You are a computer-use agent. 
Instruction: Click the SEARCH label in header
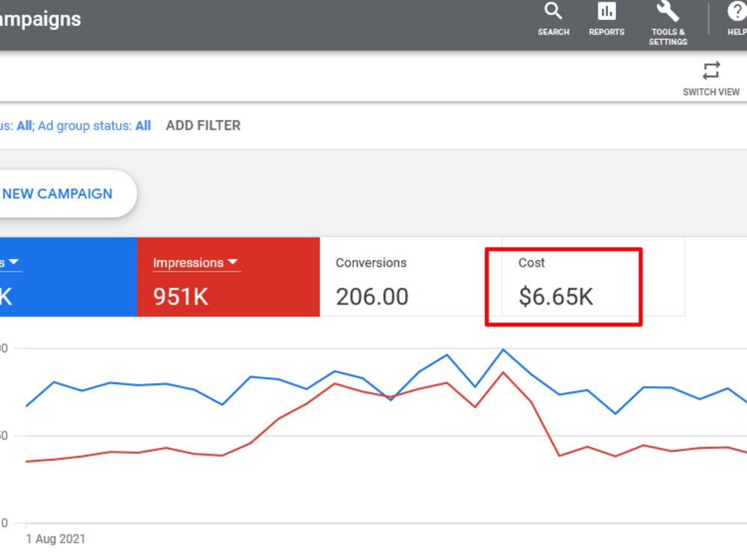pos(554,32)
